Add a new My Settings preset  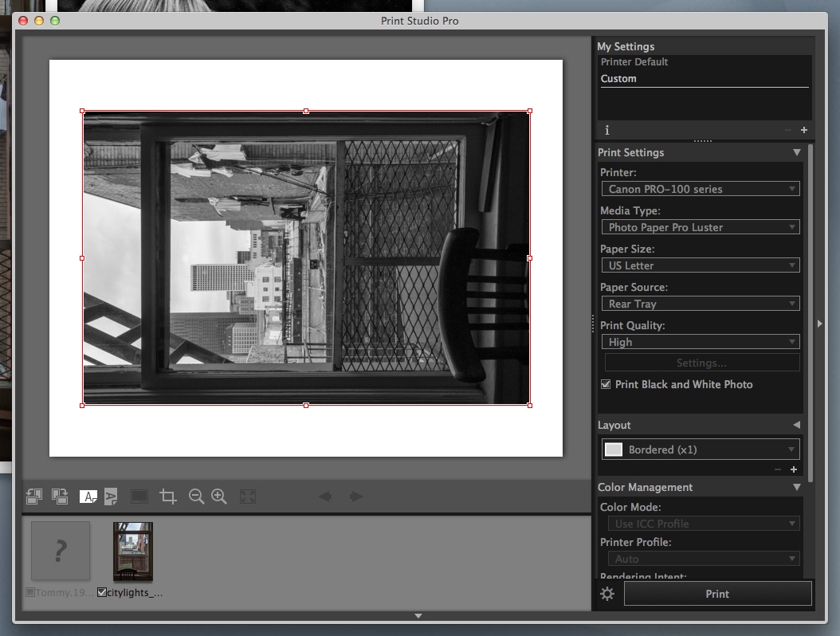(x=803, y=130)
